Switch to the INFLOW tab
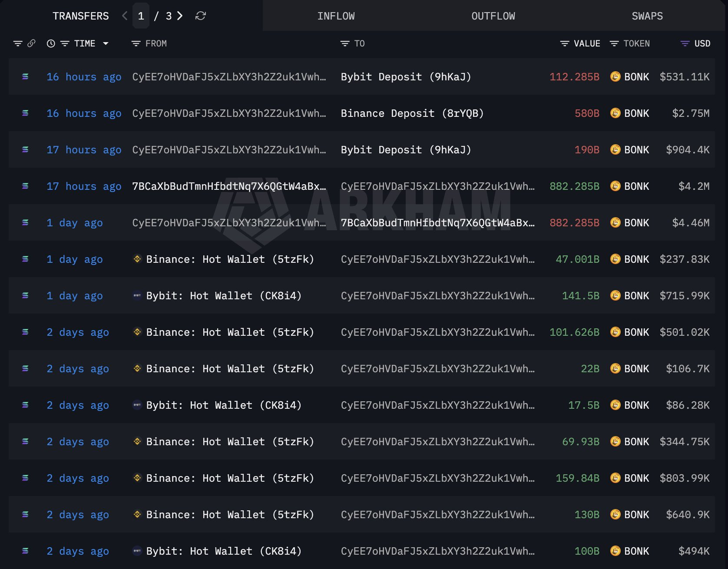 [x=336, y=16]
